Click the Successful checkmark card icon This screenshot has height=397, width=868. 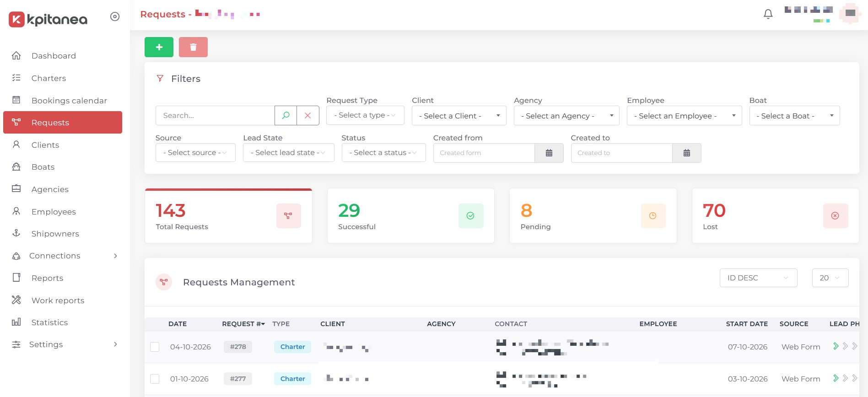point(470,216)
